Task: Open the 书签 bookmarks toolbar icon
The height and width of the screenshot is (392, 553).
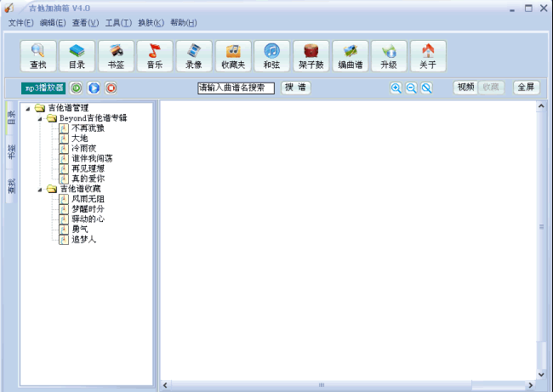Action: [117, 55]
